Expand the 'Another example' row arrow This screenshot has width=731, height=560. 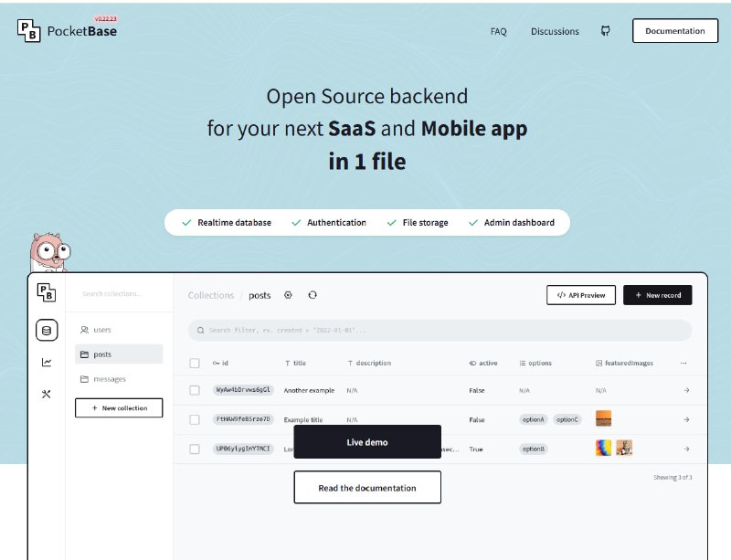tap(685, 390)
